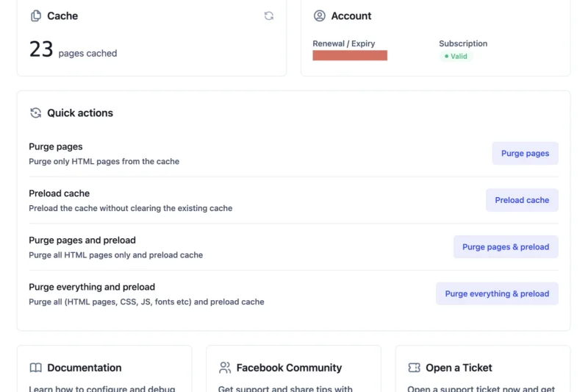Screen dimensions: 588x392
Task: Click the Account user profile icon
Action: (x=319, y=16)
